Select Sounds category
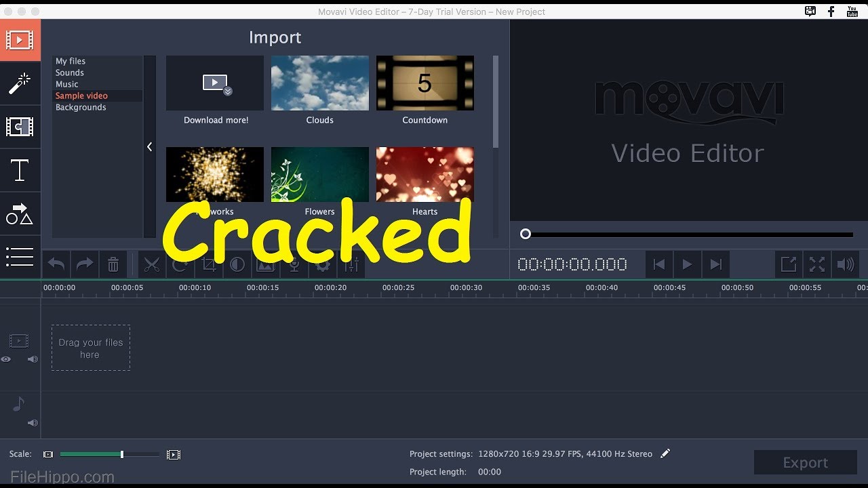 tap(70, 73)
